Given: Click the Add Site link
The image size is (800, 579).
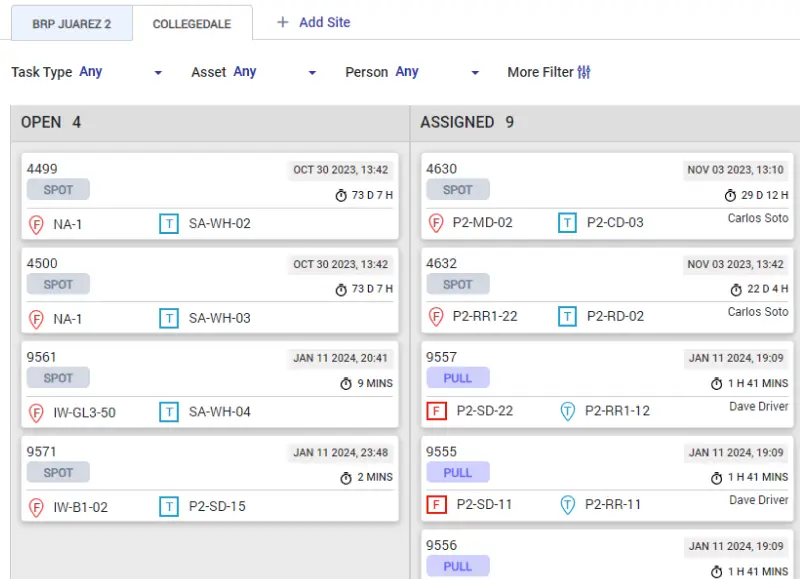Looking at the screenshot, I should tap(324, 22).
